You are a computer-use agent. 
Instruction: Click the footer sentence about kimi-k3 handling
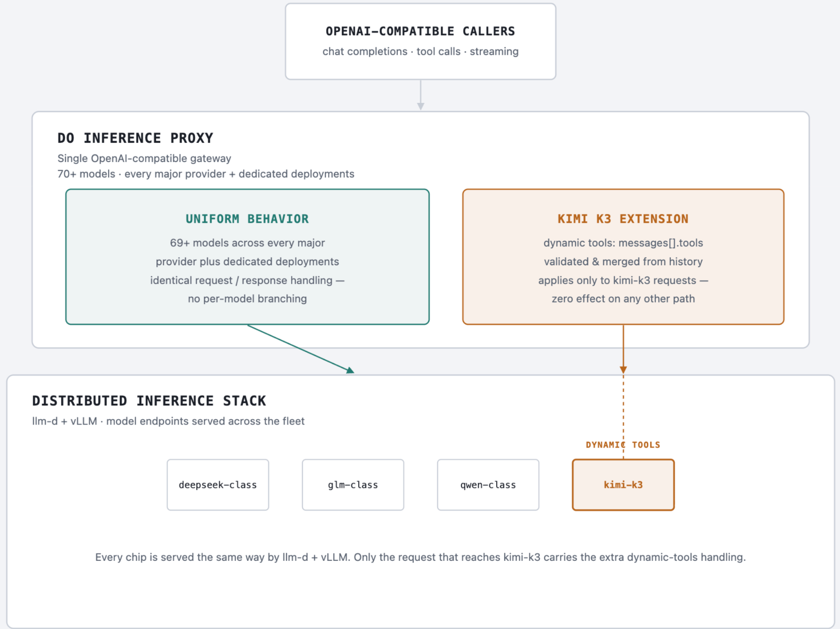pos(420,557)
